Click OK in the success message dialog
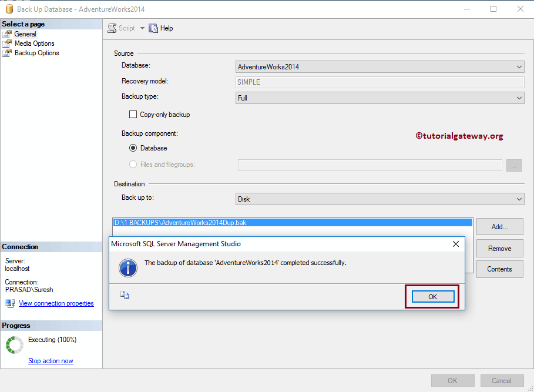 click(432, 297)
